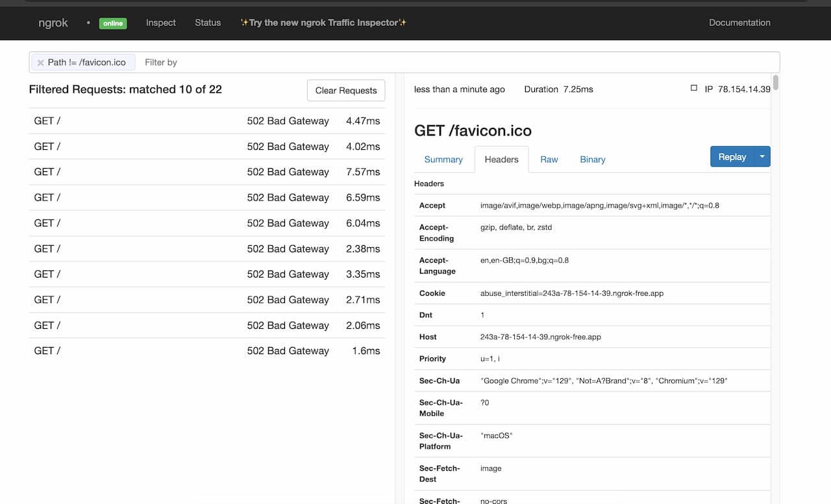Select the GET / request with 4.02ms
The width and height of the screenshot is (831, 504).
[207, 147]
